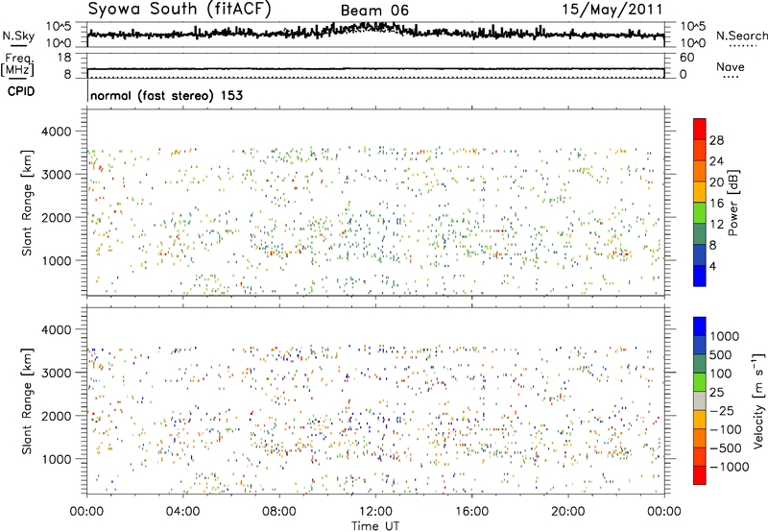
Task: Click "Slant Range [km]" label of power panel
Action: tap(27, 203)
